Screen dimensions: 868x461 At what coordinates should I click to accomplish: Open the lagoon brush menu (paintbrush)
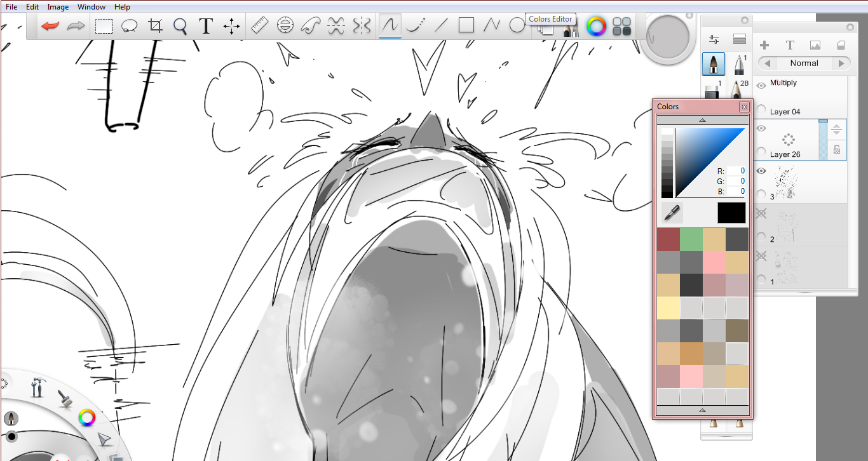point(64,398)
